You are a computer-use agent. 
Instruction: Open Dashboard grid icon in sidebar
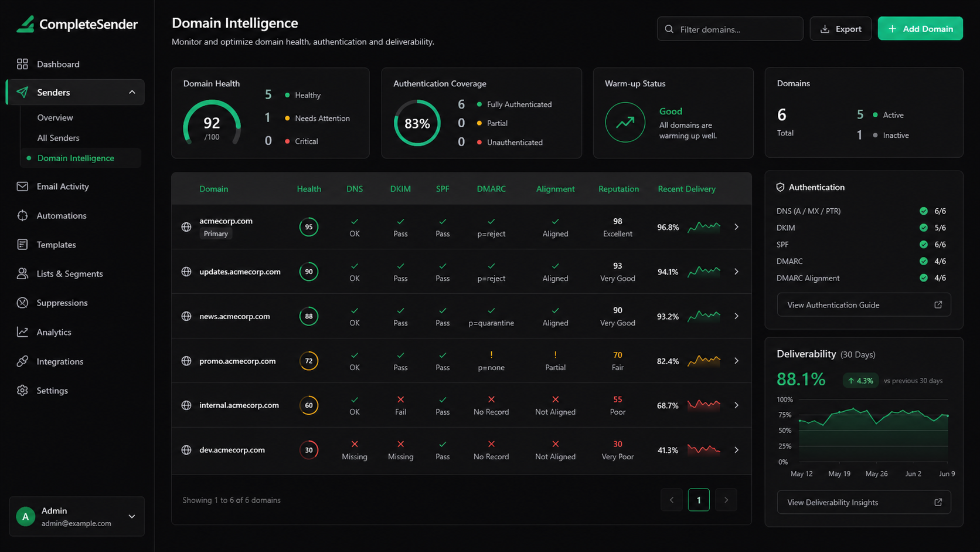click(x=22, y=64)
